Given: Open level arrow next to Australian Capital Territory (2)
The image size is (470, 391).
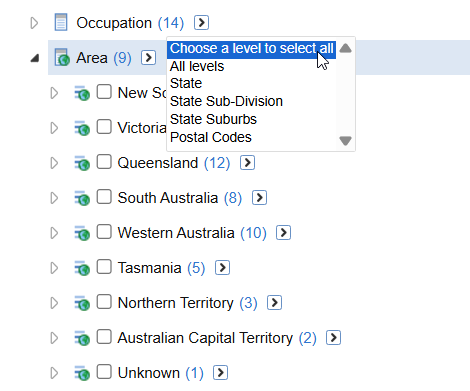Looking at the screenshot, I should tap(333, 338).
